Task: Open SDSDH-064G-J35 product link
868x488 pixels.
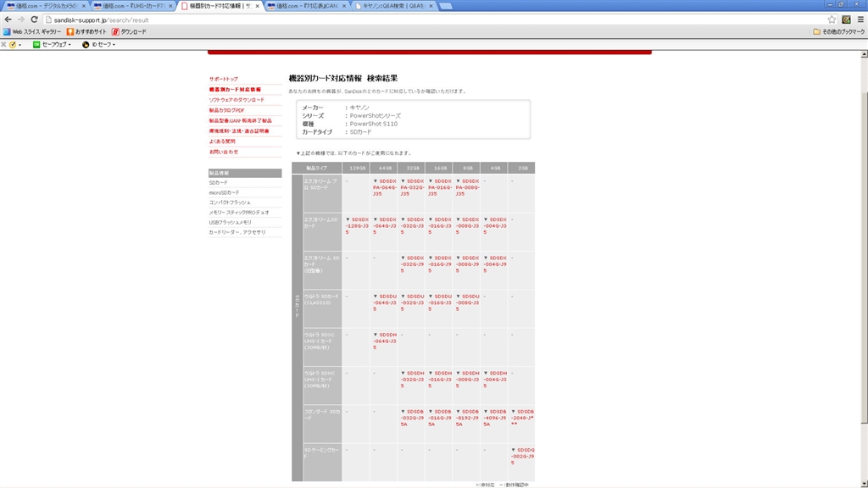Action: [385, 341]
